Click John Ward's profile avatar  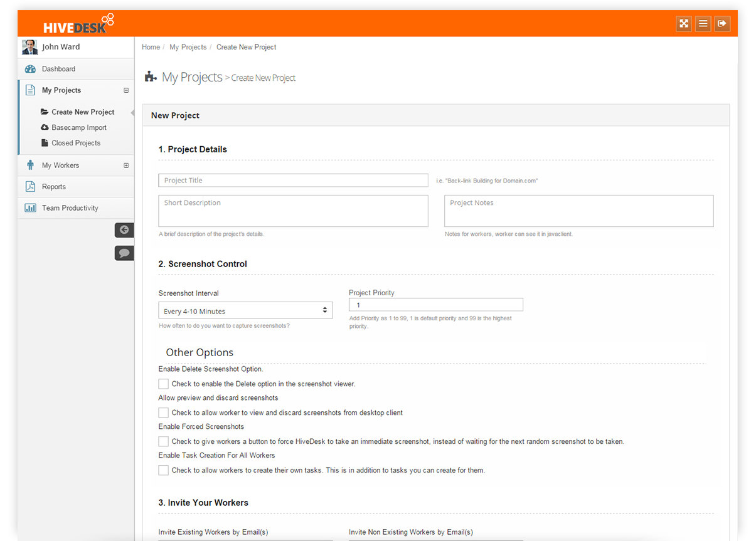coord(29,47)
